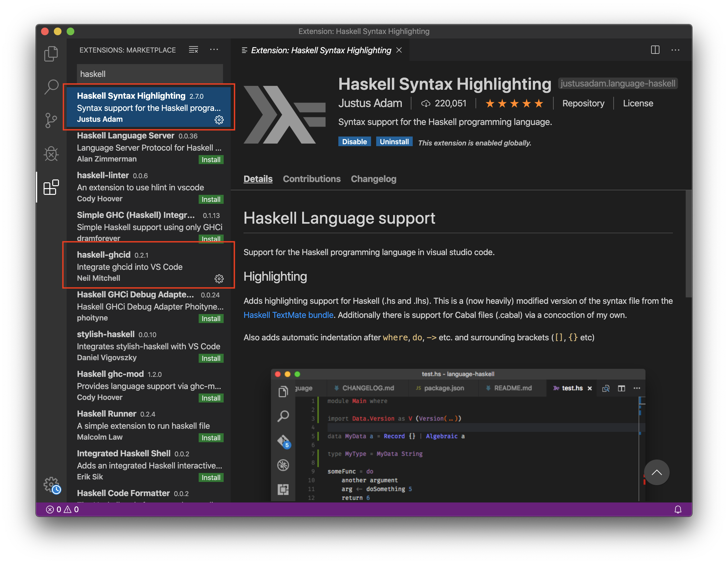Open the Explorer view in activity bar
Image resolution: width=728 pixels, height=564 pixels.
tap(51, 53)
